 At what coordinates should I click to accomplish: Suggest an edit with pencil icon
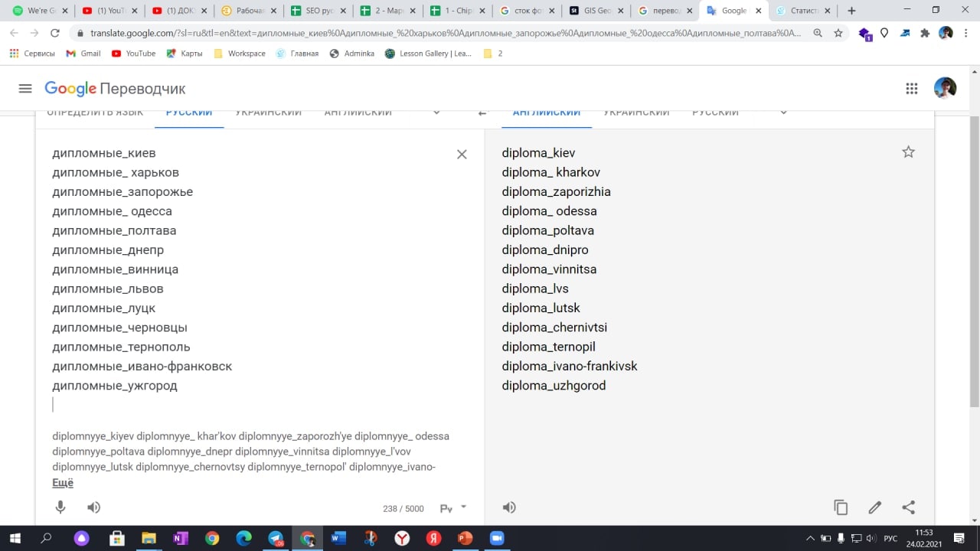(x=874, y=507)
